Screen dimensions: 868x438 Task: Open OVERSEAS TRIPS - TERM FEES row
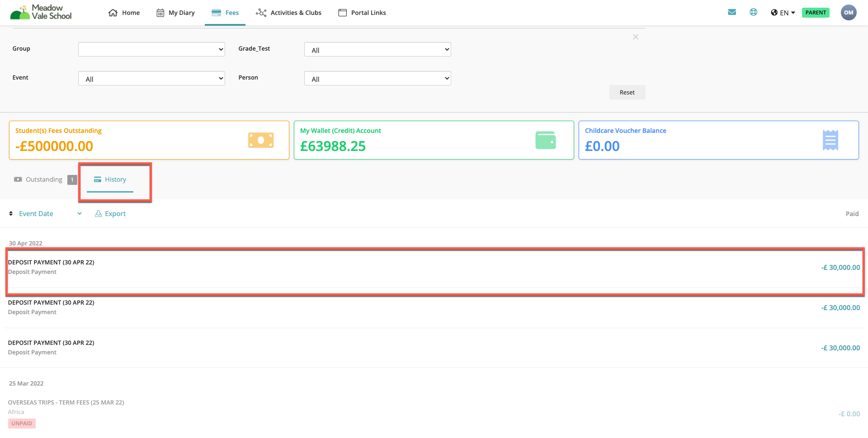tap(434, 413)
